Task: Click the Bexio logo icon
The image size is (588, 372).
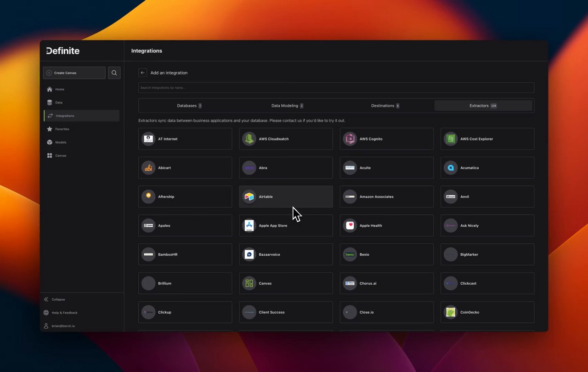Action: [x=350, y=254]
